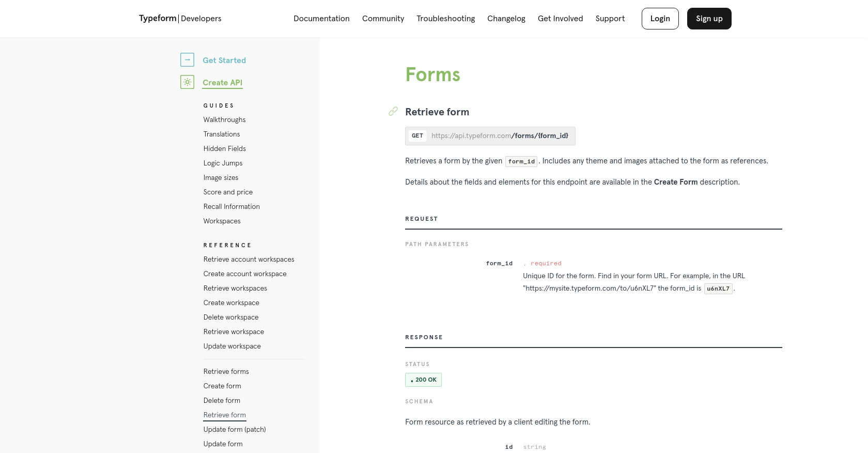The image size is (868, 453).
Task: Open Retrieve account workspaces reference
Action: click(x=249, y=259)
